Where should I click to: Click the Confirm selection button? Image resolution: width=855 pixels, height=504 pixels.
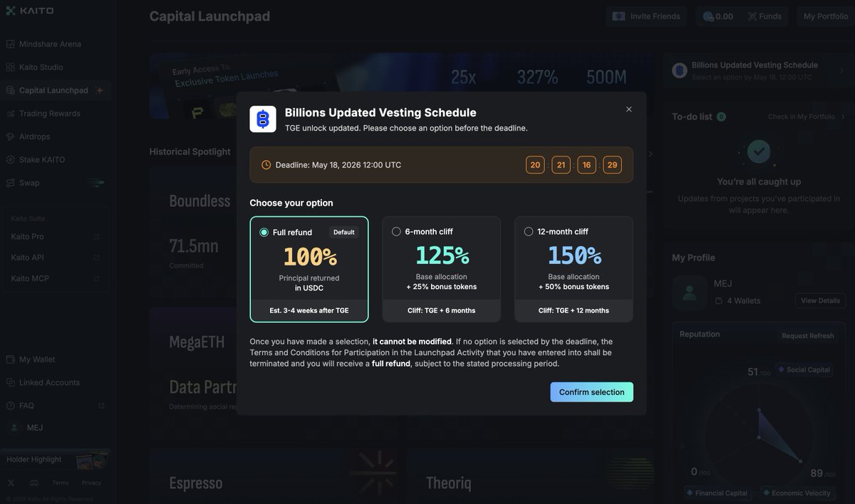click(591, 392)
